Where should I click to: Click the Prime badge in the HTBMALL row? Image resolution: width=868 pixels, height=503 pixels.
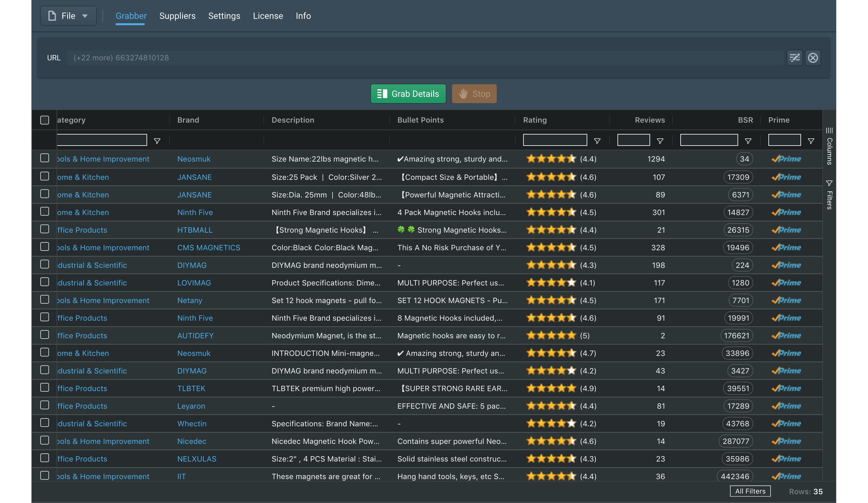pyautogui.click(x=786, y=230)
